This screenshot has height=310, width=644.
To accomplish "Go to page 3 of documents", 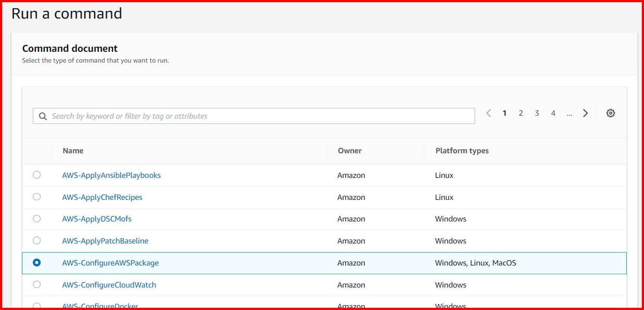I will (x=537, y=113).
